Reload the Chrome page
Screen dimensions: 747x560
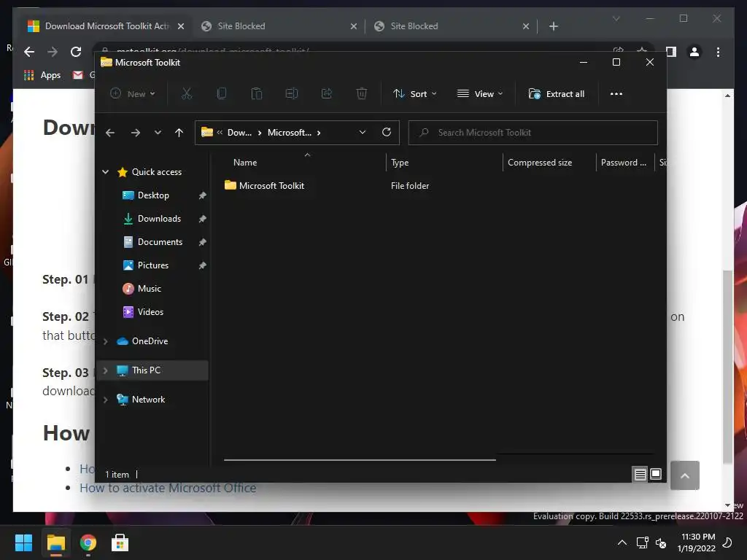click(76, 52)
